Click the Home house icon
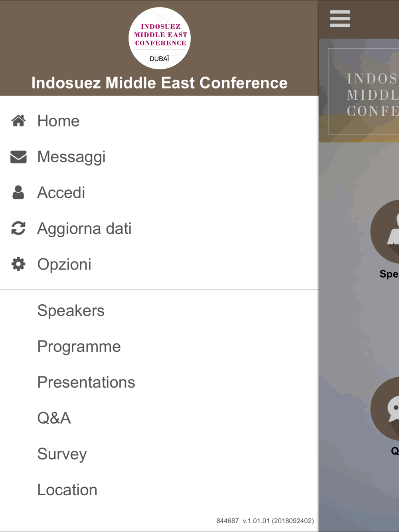This screenshot has height=532, width=399. tap(18, 120)
